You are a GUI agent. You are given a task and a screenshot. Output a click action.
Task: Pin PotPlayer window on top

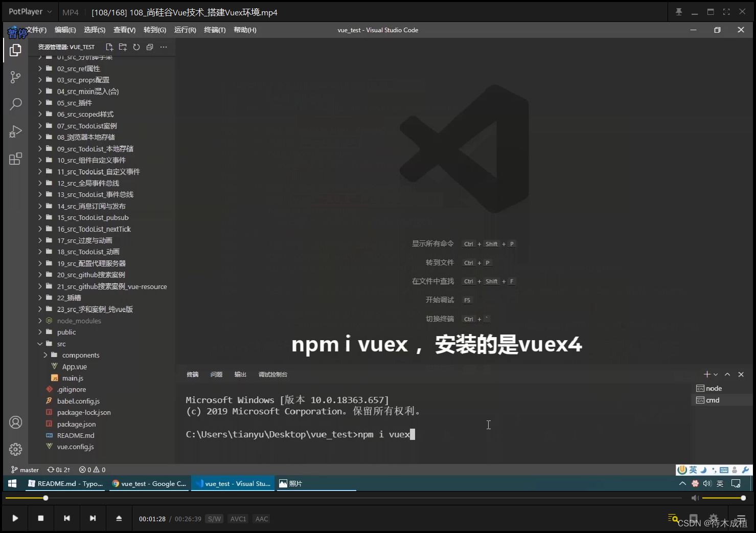[679, 12]
